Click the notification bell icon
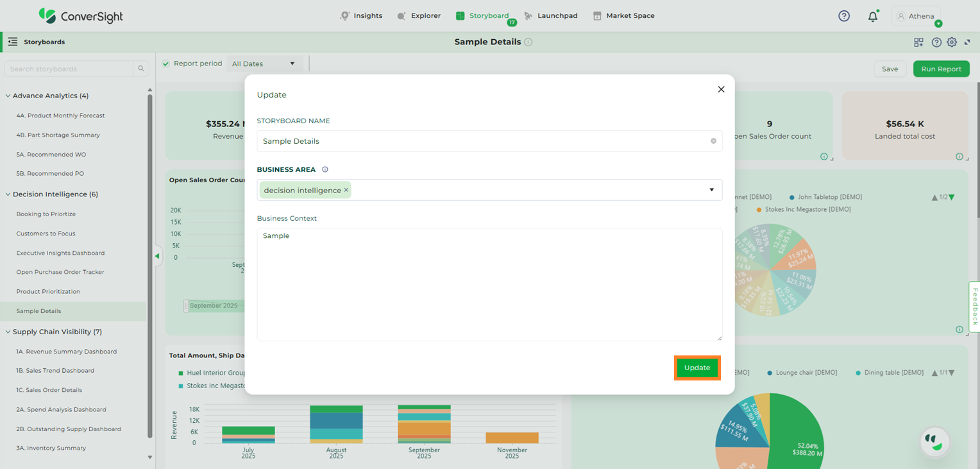 point(872,17)
